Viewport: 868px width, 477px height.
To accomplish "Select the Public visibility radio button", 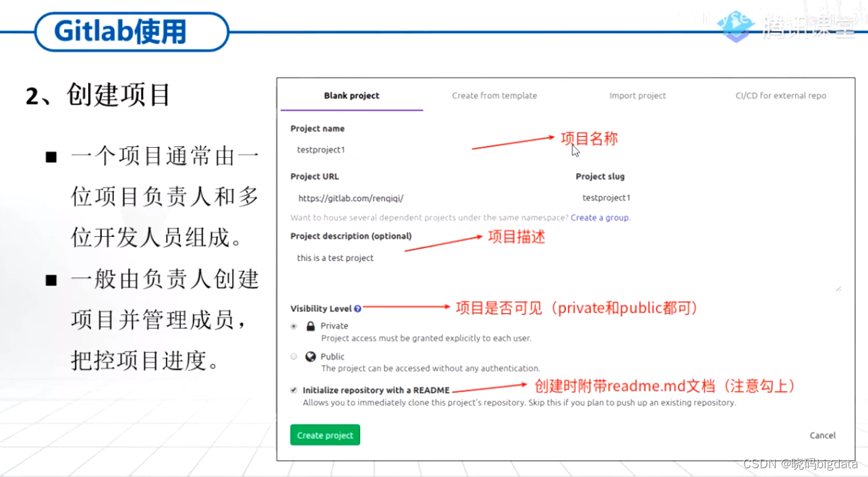I will point(293,356).
